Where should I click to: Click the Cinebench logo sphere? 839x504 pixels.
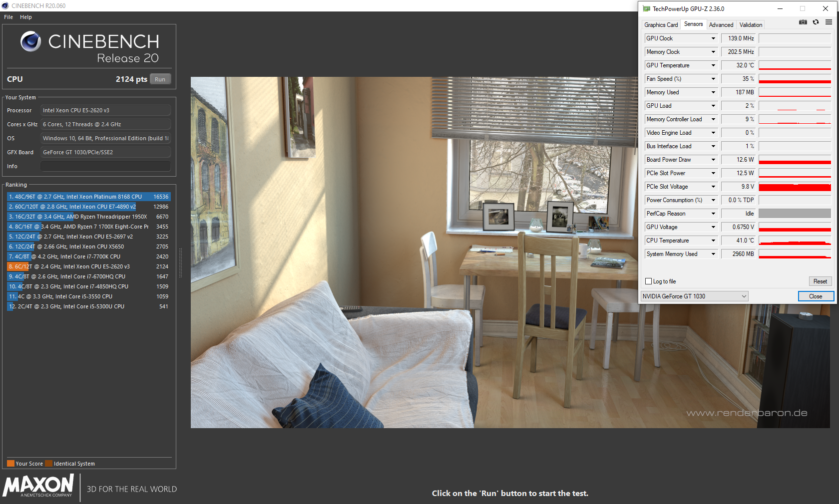click(x=30, y=41)
